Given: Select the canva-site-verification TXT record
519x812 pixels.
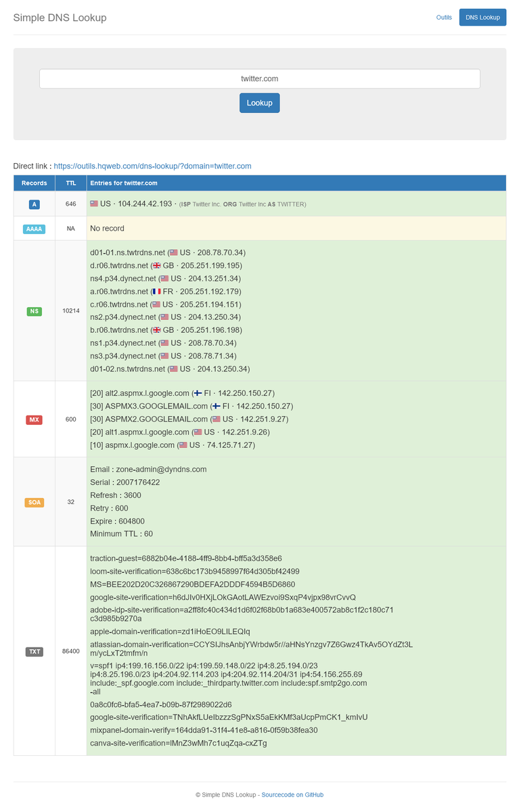Looking at the screenshot, I should pos(179,743).
